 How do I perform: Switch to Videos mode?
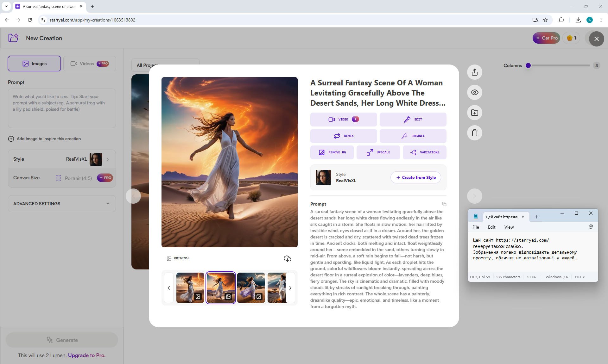click(x=89, y=64)
